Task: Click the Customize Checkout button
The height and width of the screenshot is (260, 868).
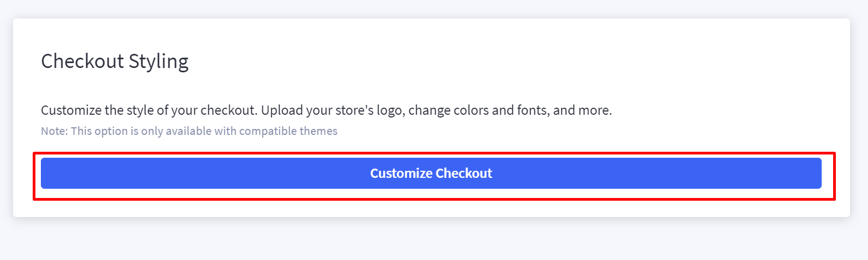Action: [x=431, y=173]
